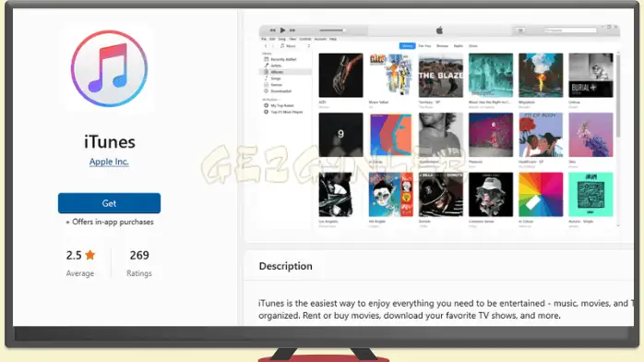Open the cartoon masked face album cover

click(x=390, y=194)
